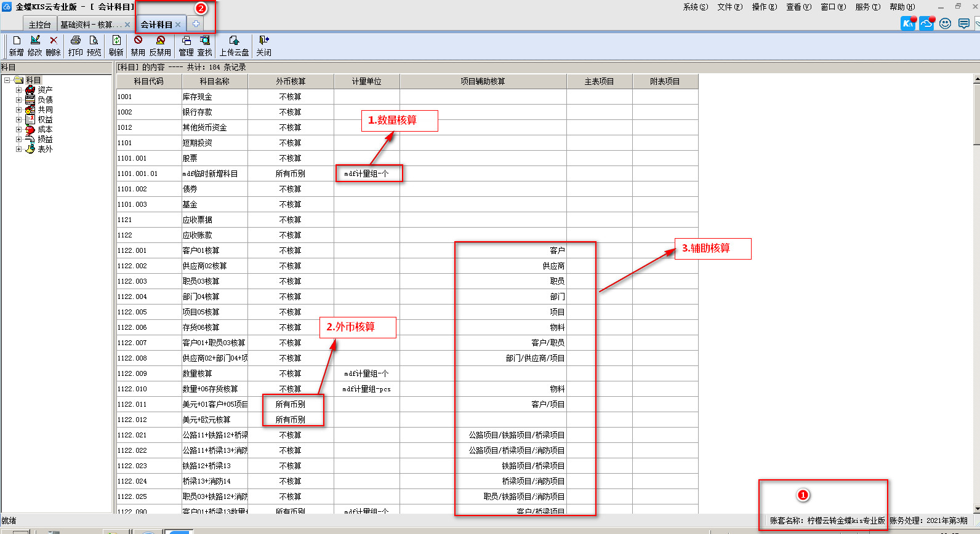Click the 删除 (Delete) red X icon

[x=54, y=41]
